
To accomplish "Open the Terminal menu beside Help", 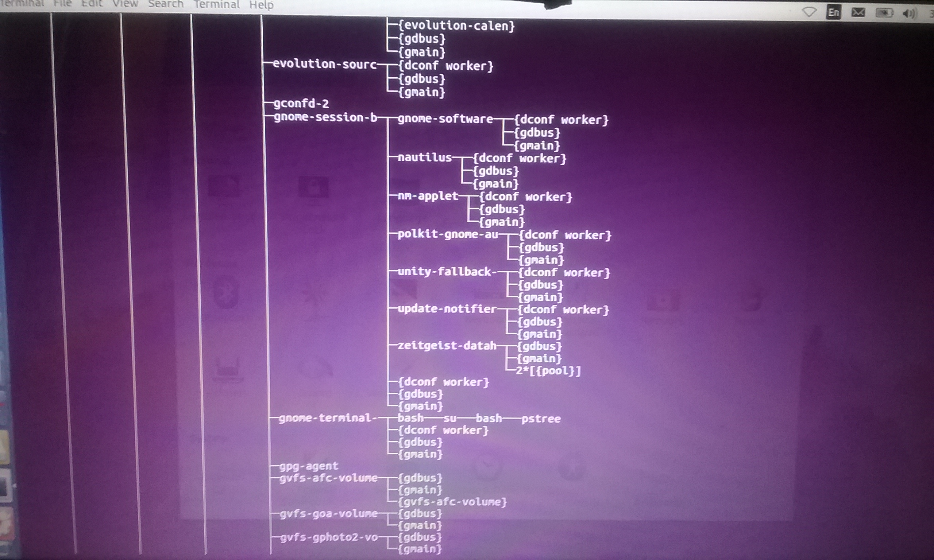I will pos(216,4).
